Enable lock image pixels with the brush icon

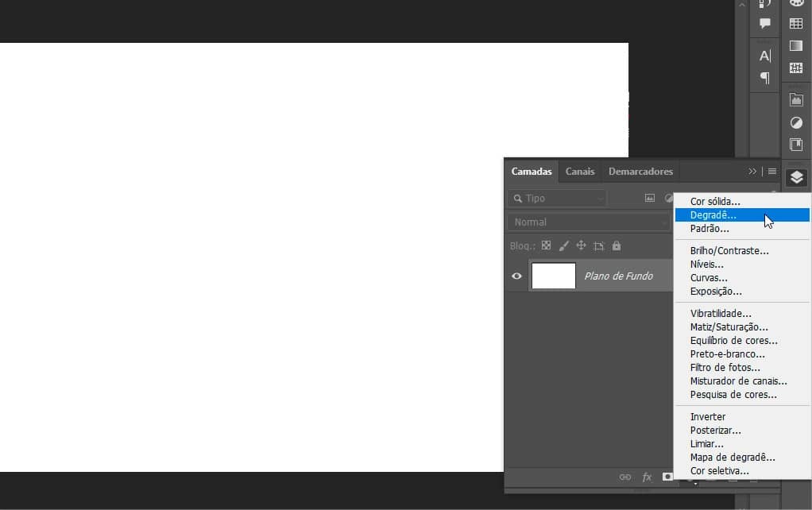(x=564, y=245)
